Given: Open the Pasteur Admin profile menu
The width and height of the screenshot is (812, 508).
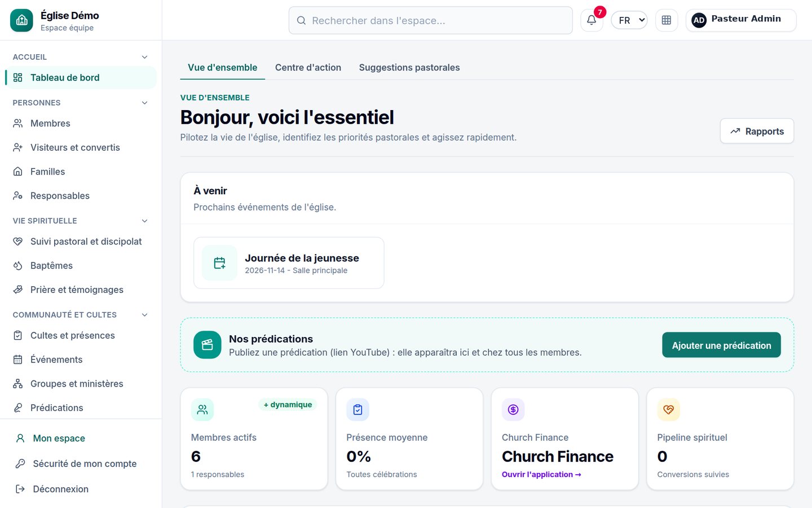Looking at the screenshot, I should click(x=741, y=20).
